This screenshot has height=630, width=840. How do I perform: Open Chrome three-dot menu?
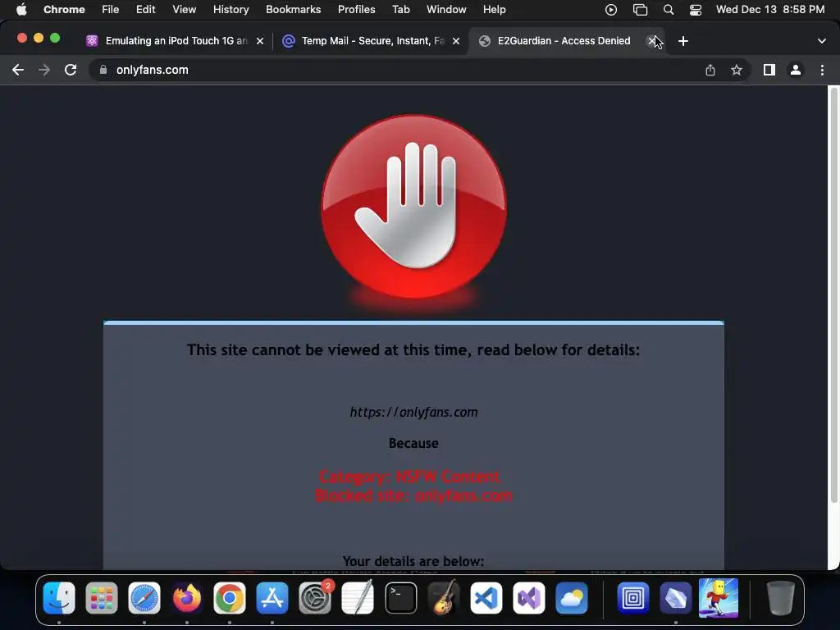pos(822,70)
